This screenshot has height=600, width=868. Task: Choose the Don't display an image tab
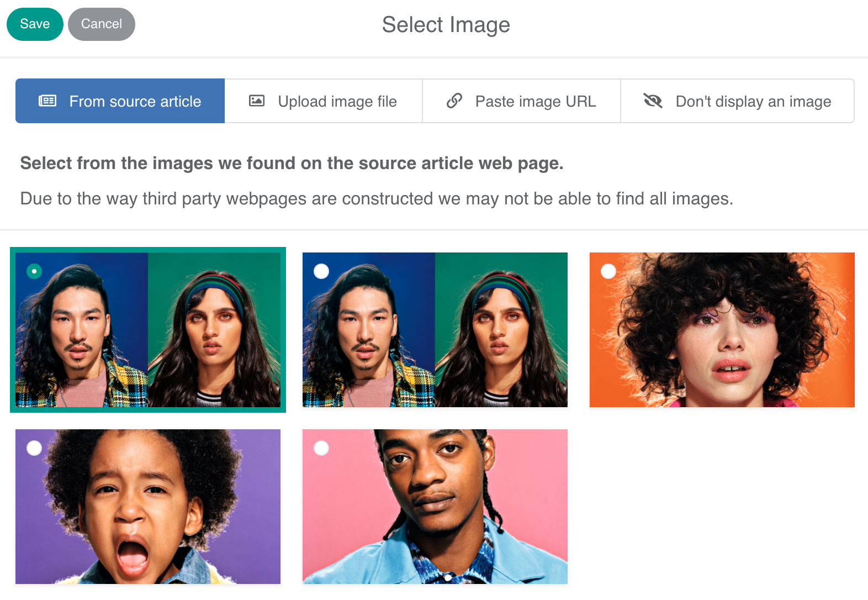click(753, 102)
